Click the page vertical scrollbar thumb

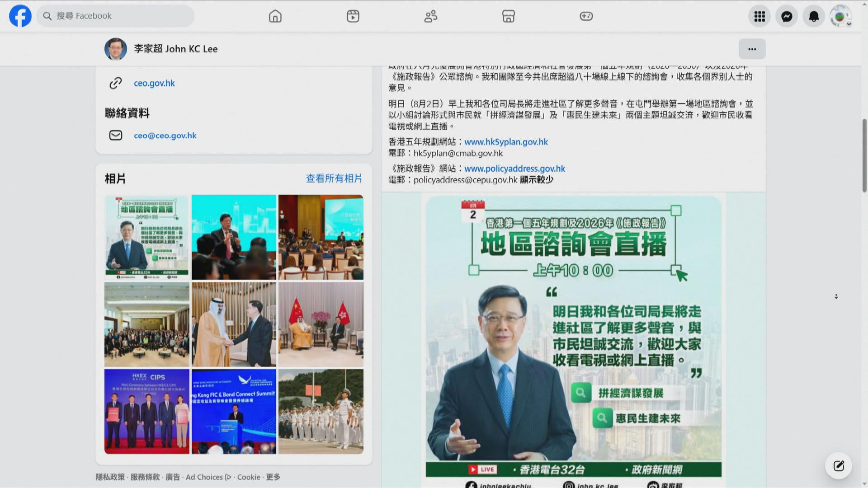click(864, 156)
